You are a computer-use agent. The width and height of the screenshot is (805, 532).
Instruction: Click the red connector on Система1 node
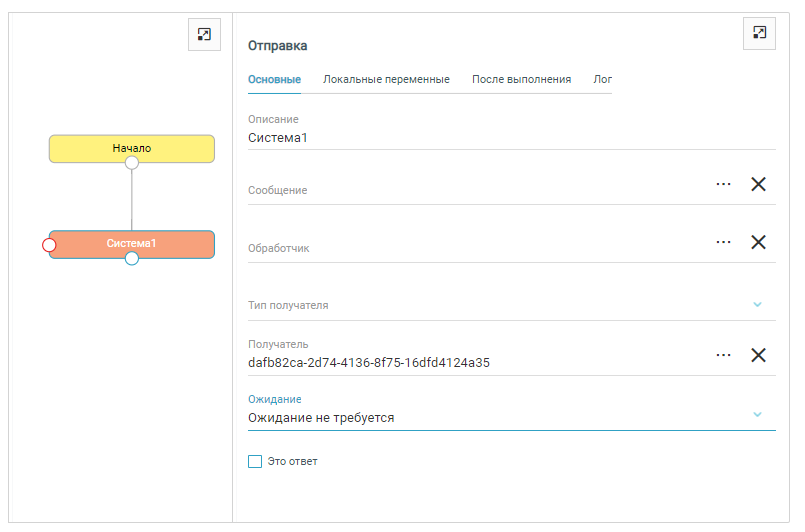[x=49, y=244]
